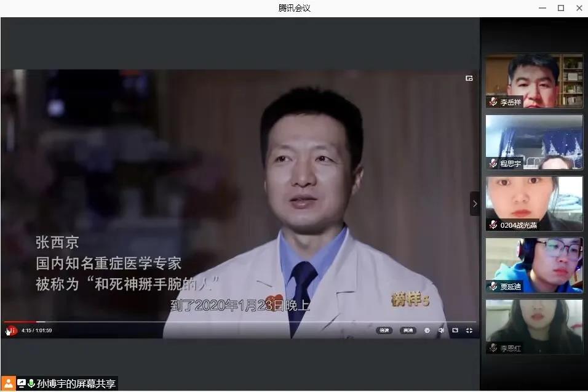The height and width of the screenshot is (392, 588).
Task: Select 程思宇's video thumbnail
Action: [534, 142]
